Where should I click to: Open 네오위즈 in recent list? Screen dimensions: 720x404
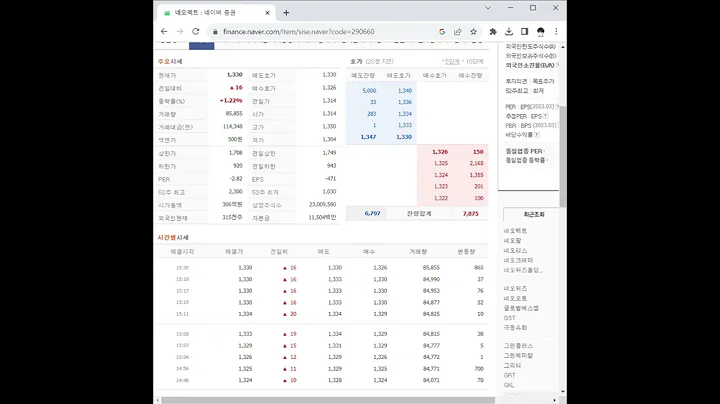[515, 288]
